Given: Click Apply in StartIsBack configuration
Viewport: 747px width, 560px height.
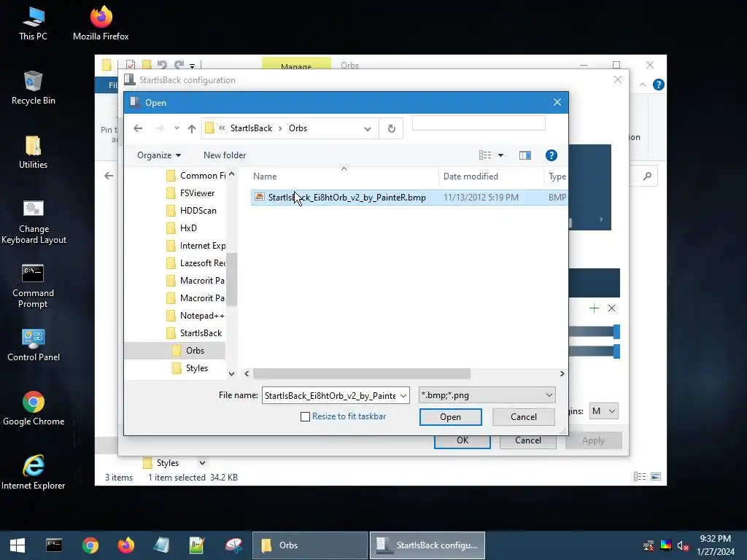Looking at the screenshot, I should (x=593, y=441).
